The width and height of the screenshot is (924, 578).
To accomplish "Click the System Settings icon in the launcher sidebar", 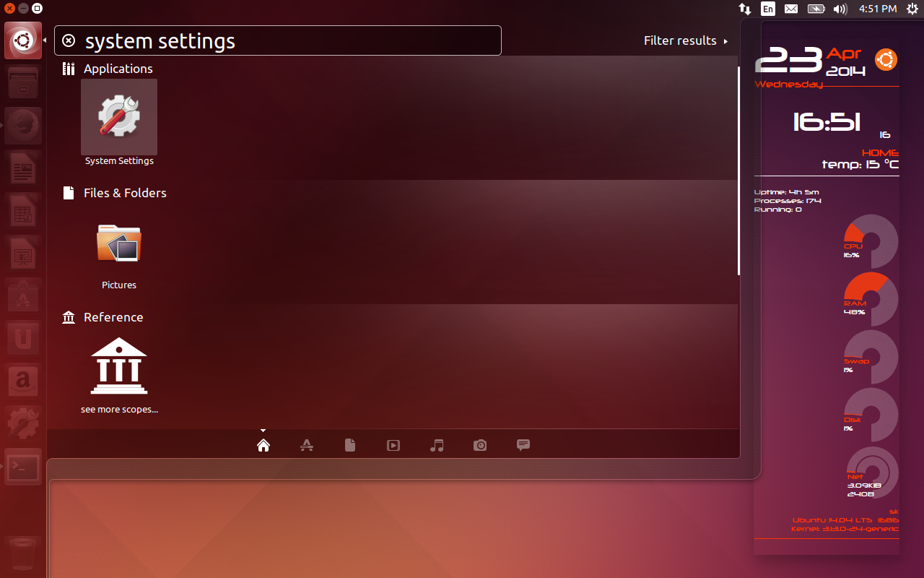I will pos(23,425).
